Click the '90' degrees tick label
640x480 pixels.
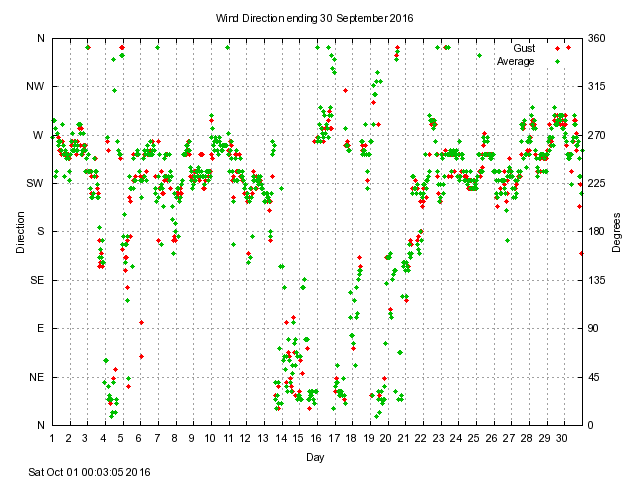[x=593, y=329]
